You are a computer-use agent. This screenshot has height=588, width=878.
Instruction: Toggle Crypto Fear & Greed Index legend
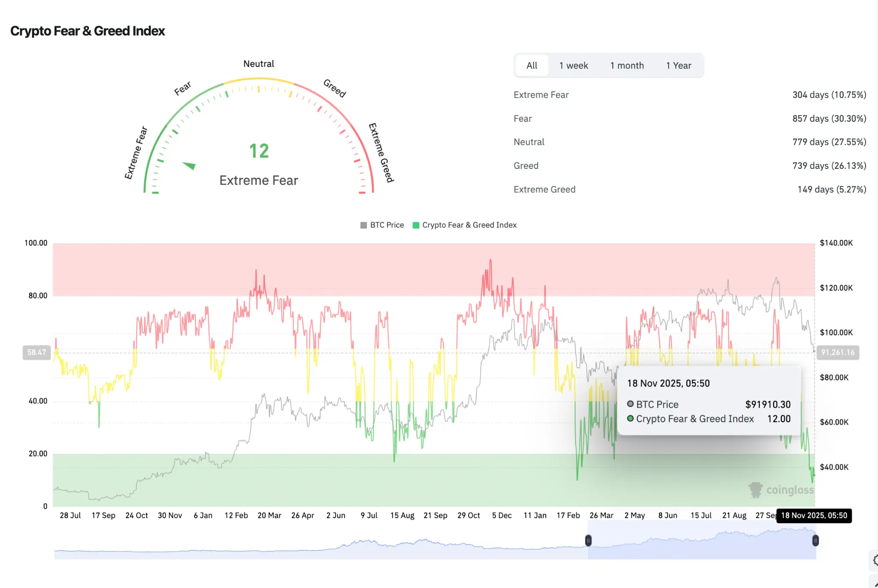tap(469, 225)
